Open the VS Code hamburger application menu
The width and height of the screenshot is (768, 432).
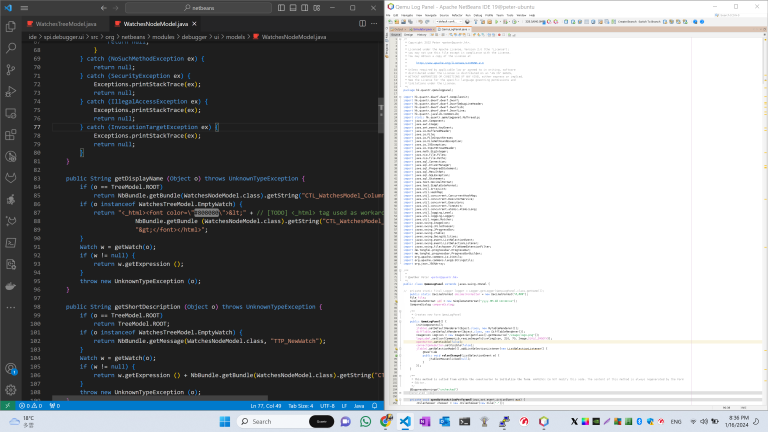pos(24,8)
